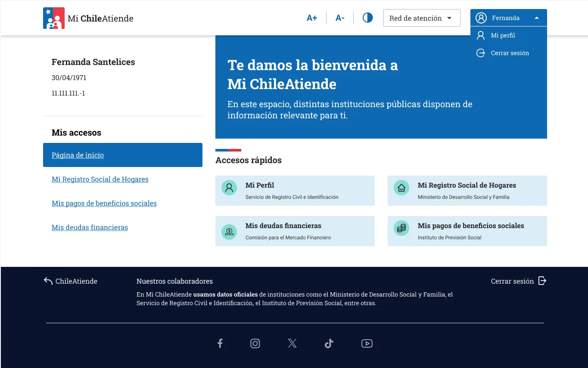Image resolution: width=588 pixels, height=368 pixels.
Task: Decrease font size with A- button
Action: coord(340,18)
